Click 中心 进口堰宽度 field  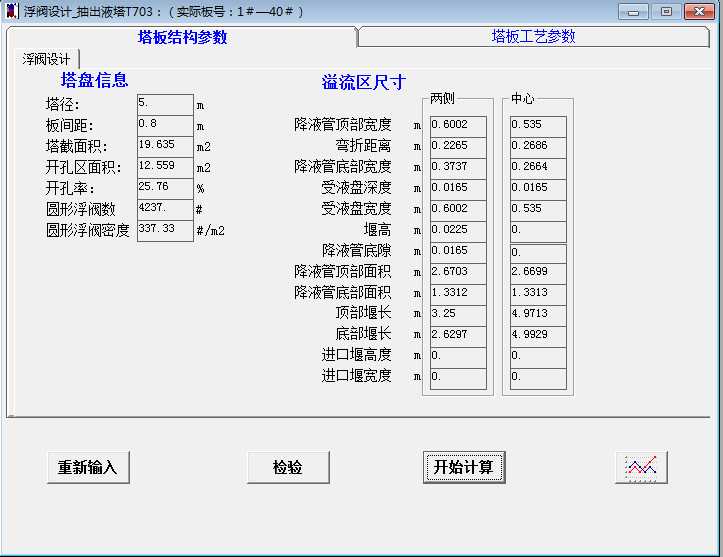click(x=538, y=379)
